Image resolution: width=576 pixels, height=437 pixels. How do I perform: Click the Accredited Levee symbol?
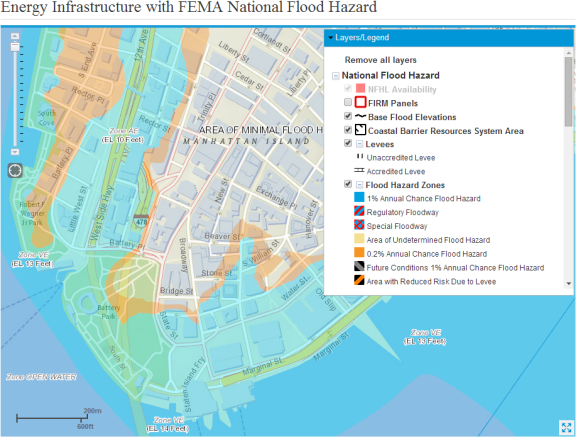359,170
